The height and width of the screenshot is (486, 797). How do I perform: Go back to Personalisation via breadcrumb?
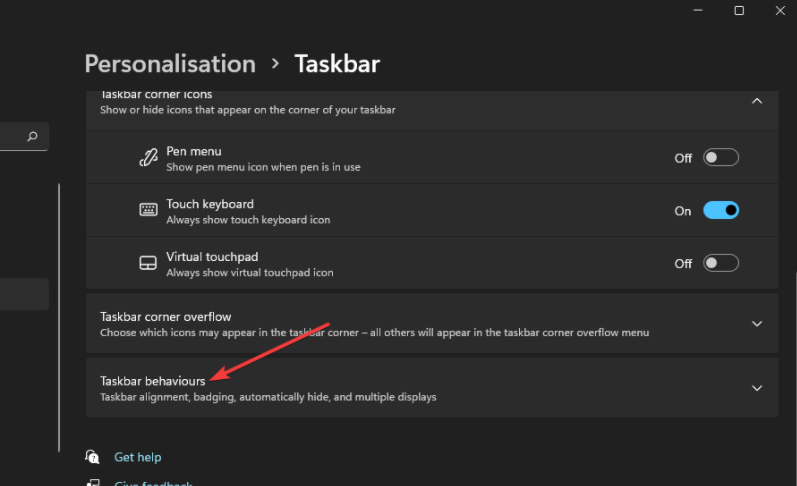(x=170, y=64)
